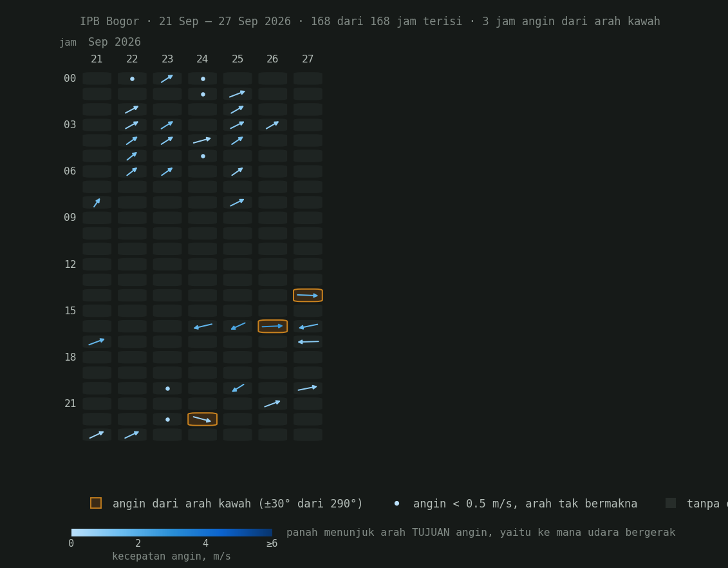
Task: Select the westward arrow for 27 Sep at hour 17
Action: point(308,342)
